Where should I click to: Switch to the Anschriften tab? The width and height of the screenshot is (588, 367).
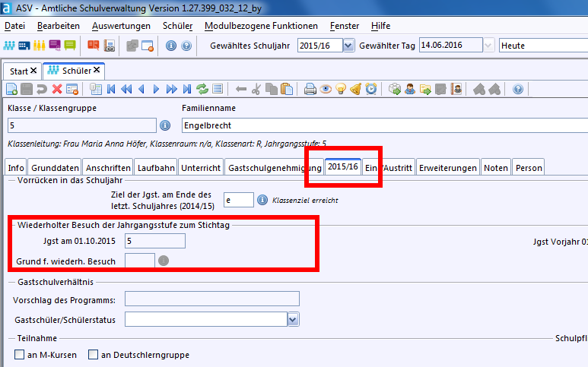pyautogui.click(x=108, y=168)
